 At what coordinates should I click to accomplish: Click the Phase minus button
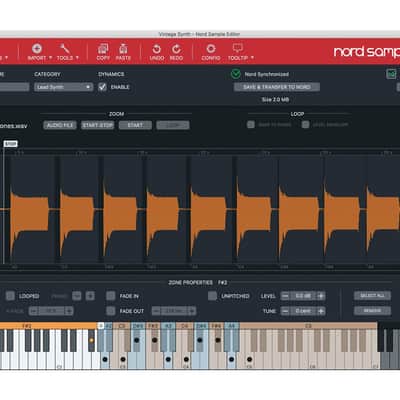77,296
